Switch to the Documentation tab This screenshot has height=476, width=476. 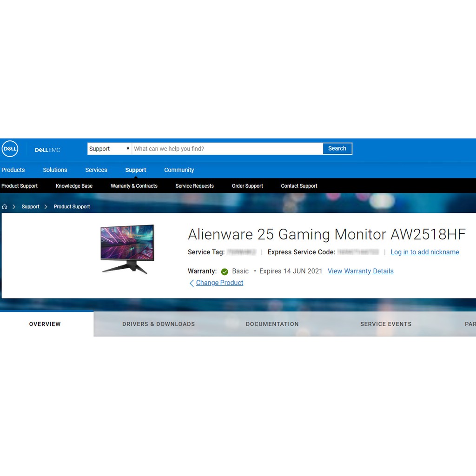272,324
